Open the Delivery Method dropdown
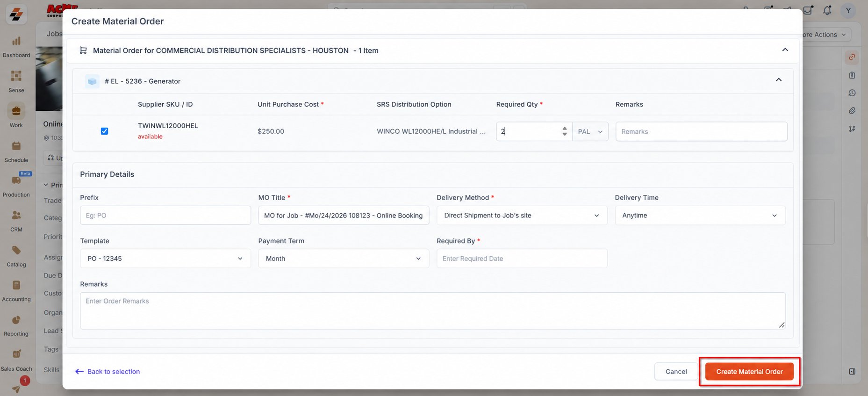 click(x=522, y=216)
